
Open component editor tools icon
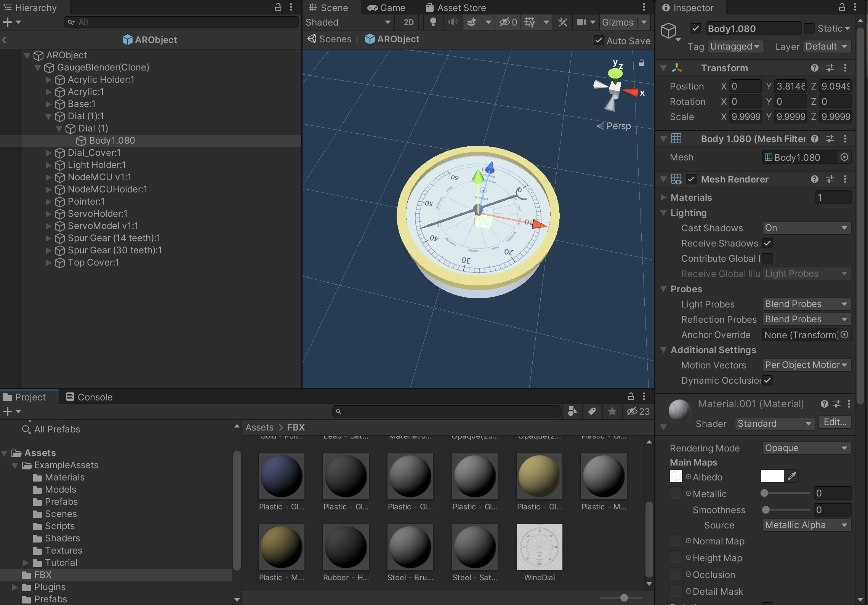tap(563, 22)
